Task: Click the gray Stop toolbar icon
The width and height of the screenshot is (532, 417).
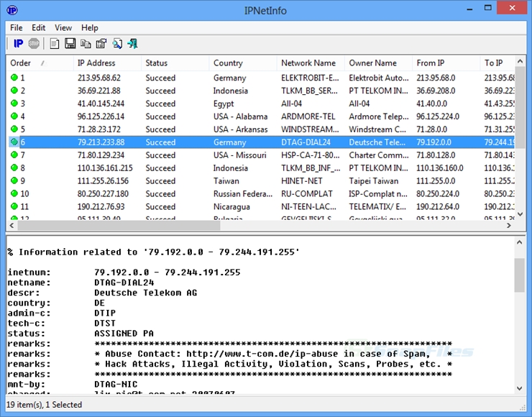Action: (x=34, y=43)
